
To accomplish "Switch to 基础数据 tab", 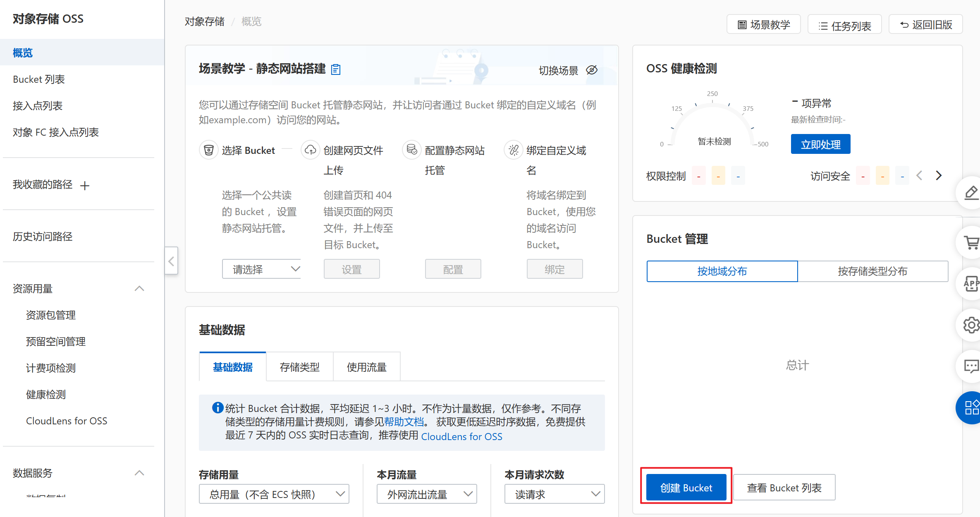I will (233, 367).
